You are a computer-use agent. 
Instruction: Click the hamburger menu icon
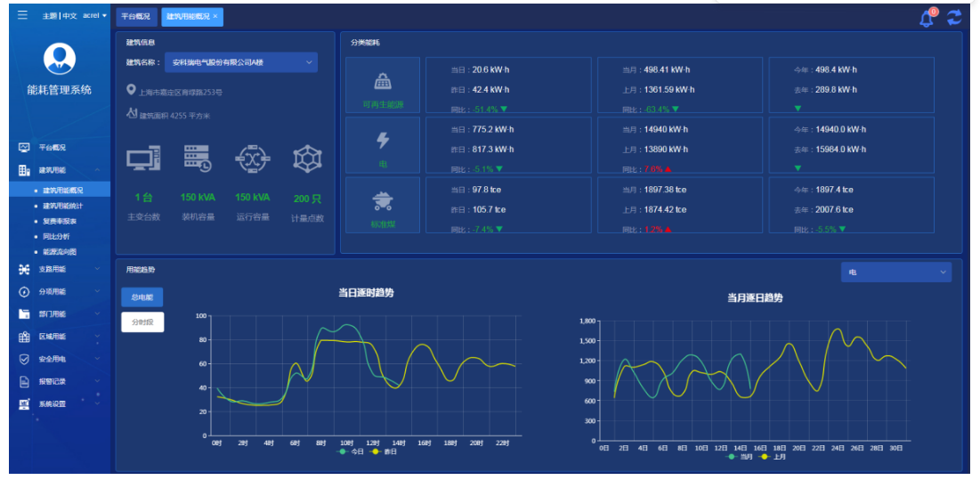[x=22, y=16]
